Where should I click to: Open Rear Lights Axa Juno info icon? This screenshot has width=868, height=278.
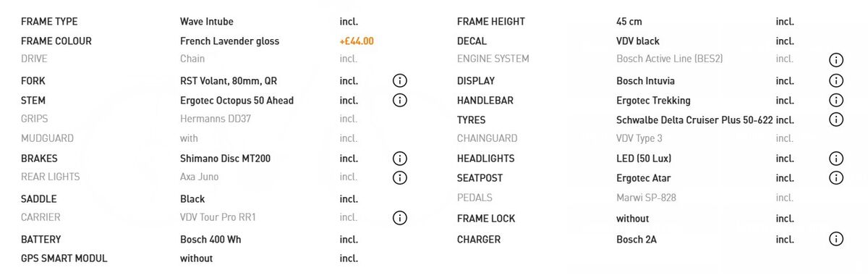399,177
